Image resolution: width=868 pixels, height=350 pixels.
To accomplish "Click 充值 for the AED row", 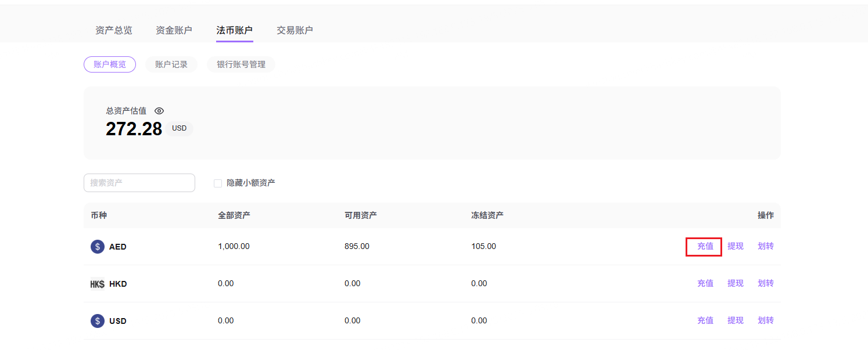I will click(705, 246).
